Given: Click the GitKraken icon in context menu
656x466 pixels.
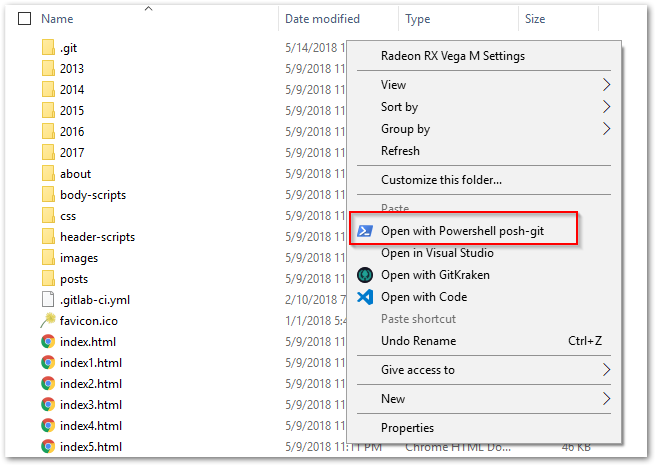Looking at the screenshot, I should pyautogui.click(x=365, y=275).
